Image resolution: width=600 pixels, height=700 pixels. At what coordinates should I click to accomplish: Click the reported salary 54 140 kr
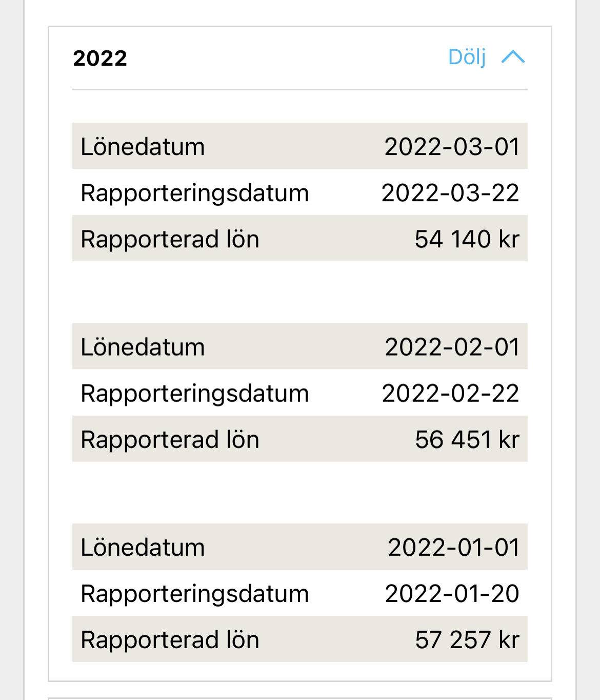[467, 239]
